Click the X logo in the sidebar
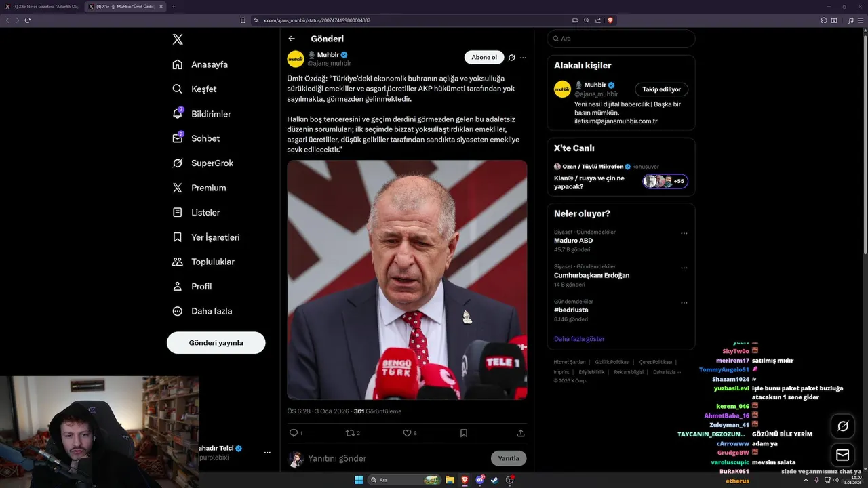 coord(178,39)
